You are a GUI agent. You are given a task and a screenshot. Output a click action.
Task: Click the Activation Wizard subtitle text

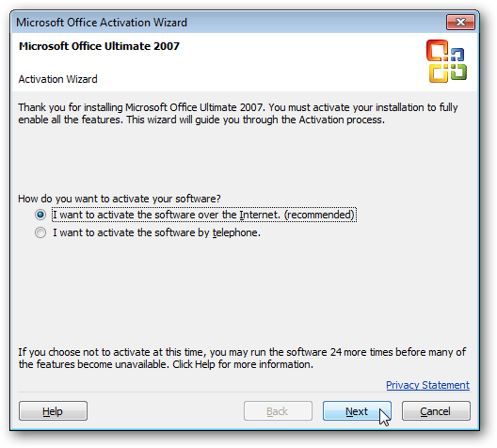click(57, 79)
